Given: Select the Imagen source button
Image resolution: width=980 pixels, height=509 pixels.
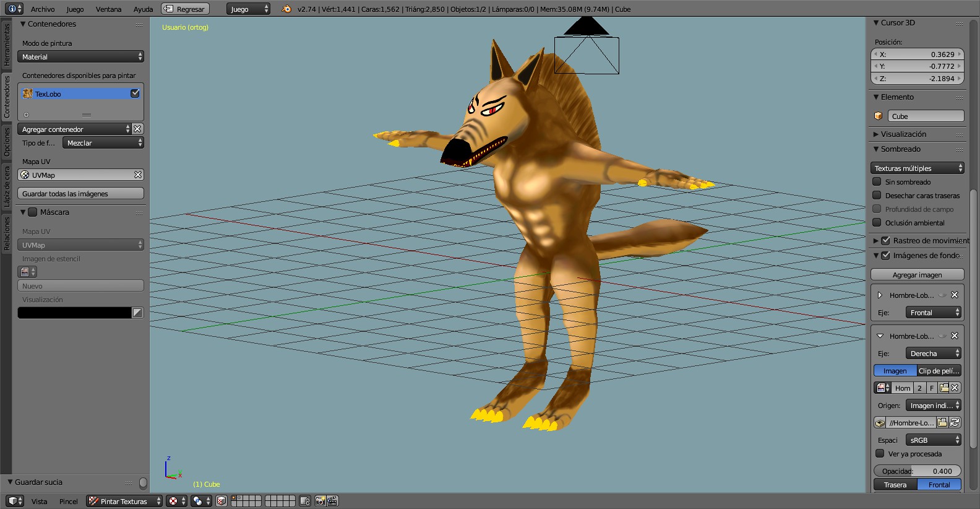Looking at the screenshot, I should point(895,370).
